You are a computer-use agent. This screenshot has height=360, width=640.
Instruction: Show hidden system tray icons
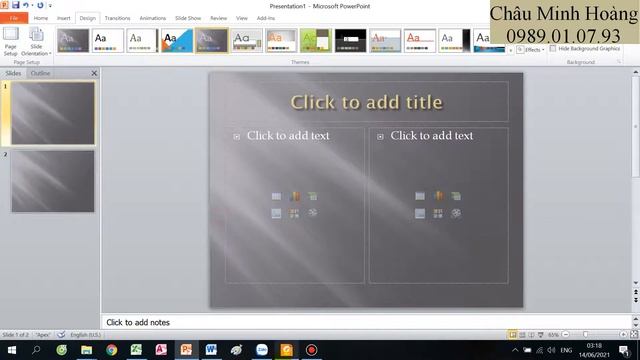point(515,350)
